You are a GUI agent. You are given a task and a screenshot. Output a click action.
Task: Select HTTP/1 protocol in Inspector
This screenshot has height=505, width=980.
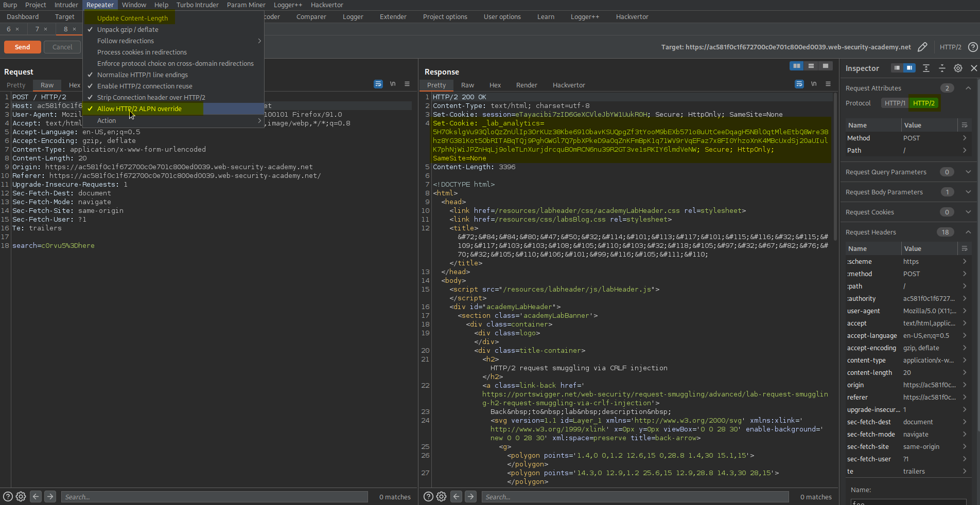pos(895,103)
